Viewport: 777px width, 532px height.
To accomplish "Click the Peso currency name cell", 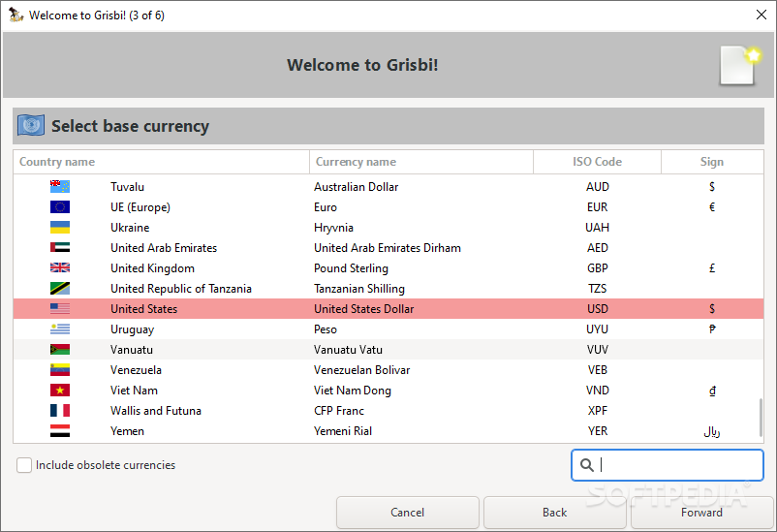I will tap(326, 329).
